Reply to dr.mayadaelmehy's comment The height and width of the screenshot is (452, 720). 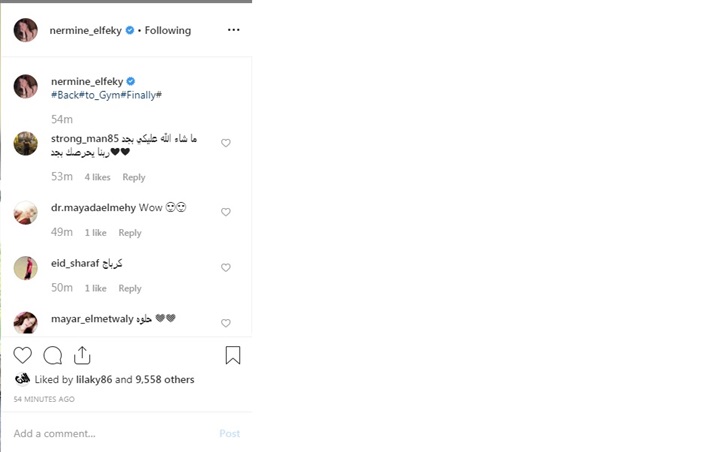coord(130,233)
